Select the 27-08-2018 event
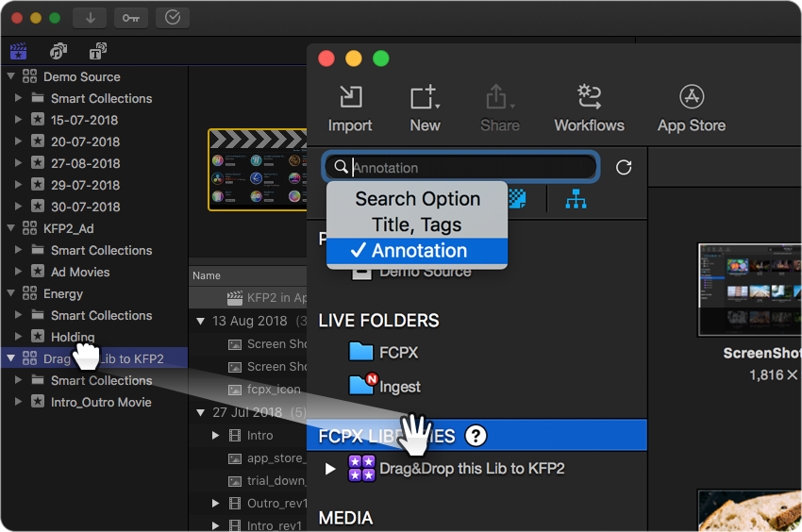This screenshot has height=532, width=802. point(85,163)
